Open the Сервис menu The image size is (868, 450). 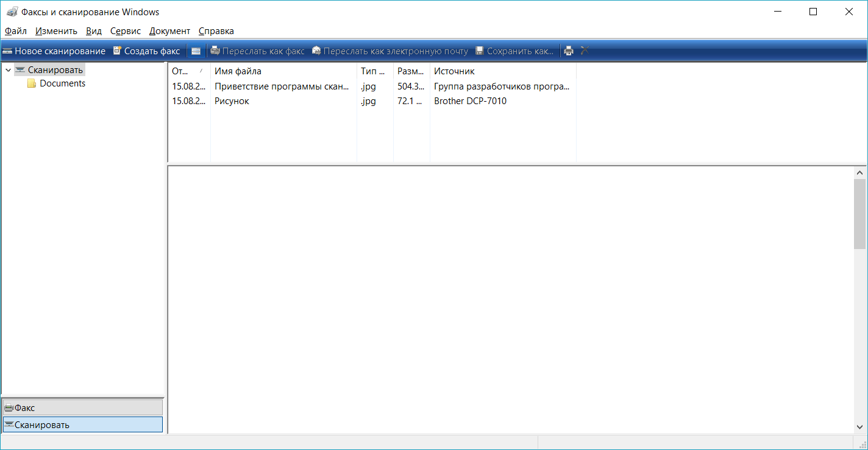point(125,31)
